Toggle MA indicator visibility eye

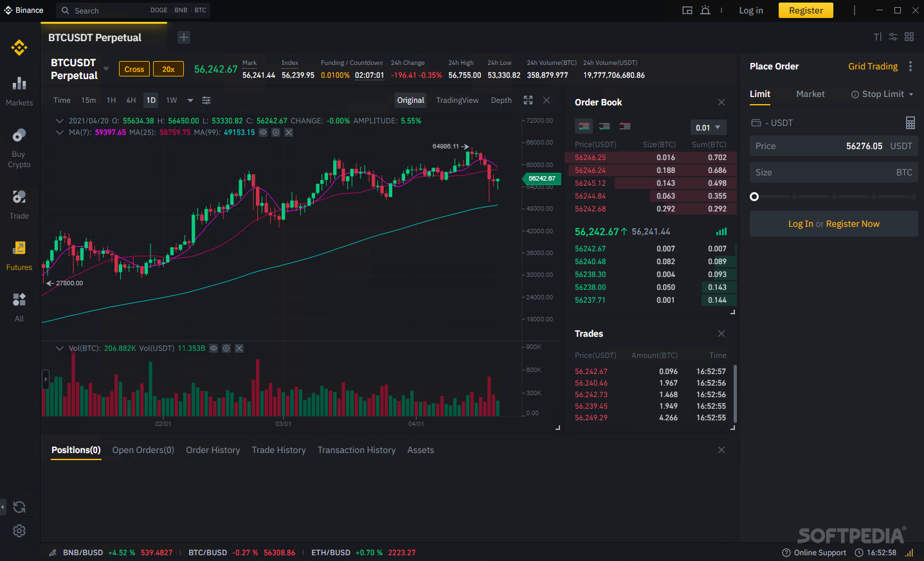coord(263,132)
